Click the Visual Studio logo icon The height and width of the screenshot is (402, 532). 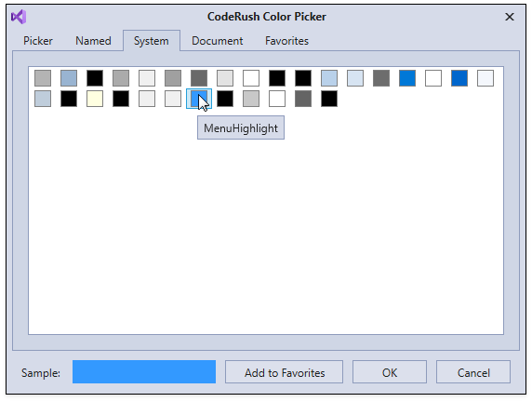[x=19, y=17]
